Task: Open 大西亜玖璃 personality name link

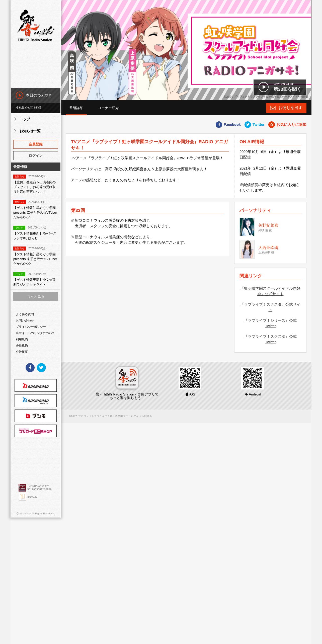Action: click(268, 248)
